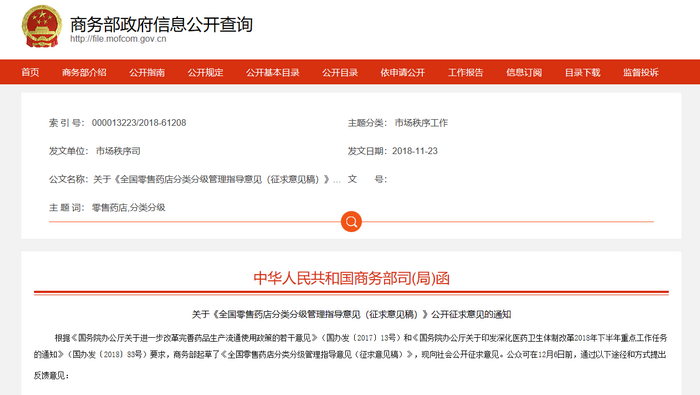This screenshot has width=700, height=395.
Task: Go to 工作报告 in the navigation
Action: [x=466, y=72]
